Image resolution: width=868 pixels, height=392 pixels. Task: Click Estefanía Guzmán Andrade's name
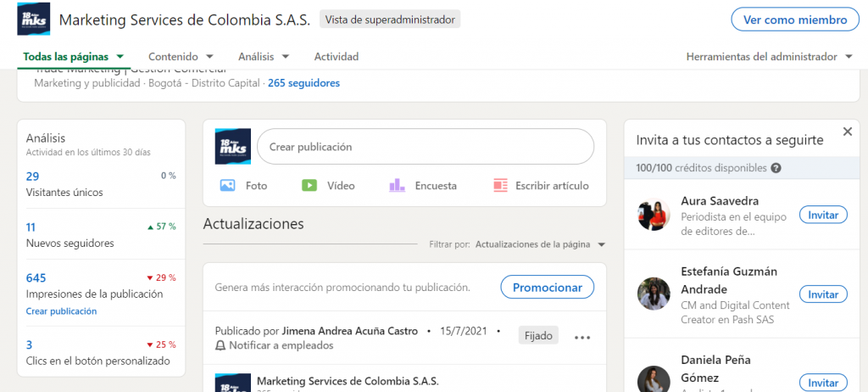(728, 281)
